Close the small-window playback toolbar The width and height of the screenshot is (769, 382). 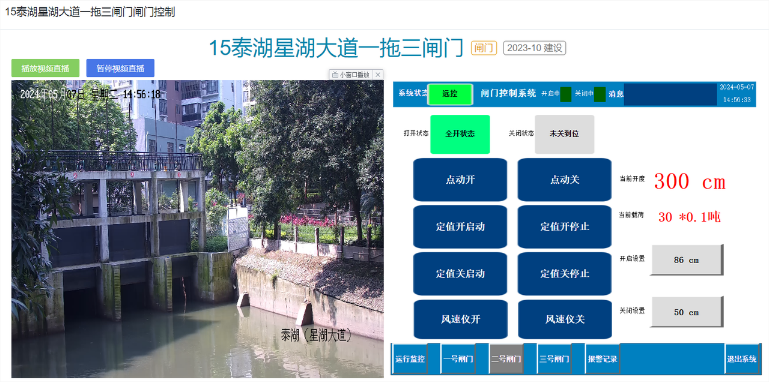378,75
